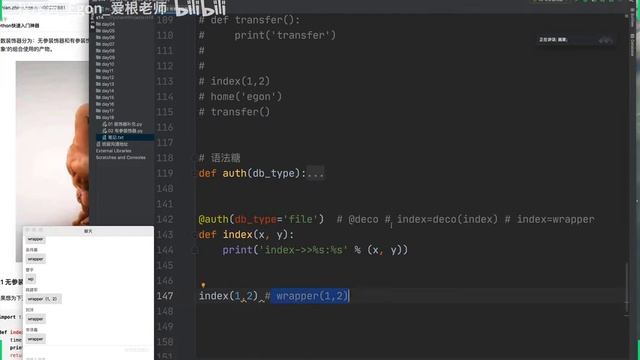Screen dimensions: 640x360
Task: Click the '# transfer()' comment on line 115
Action: 234,112
